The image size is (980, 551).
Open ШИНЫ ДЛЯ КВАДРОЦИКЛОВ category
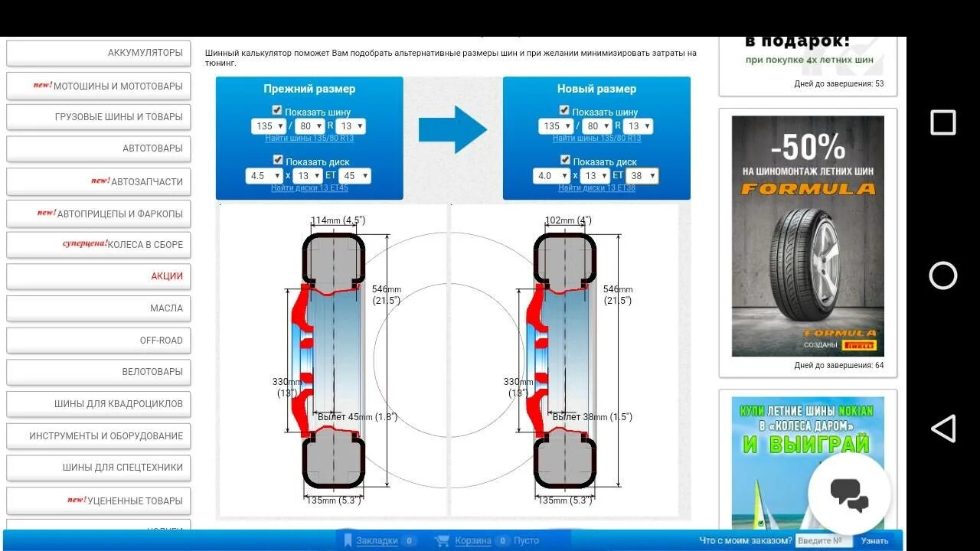pyautogui.click(x=99, y=404)
